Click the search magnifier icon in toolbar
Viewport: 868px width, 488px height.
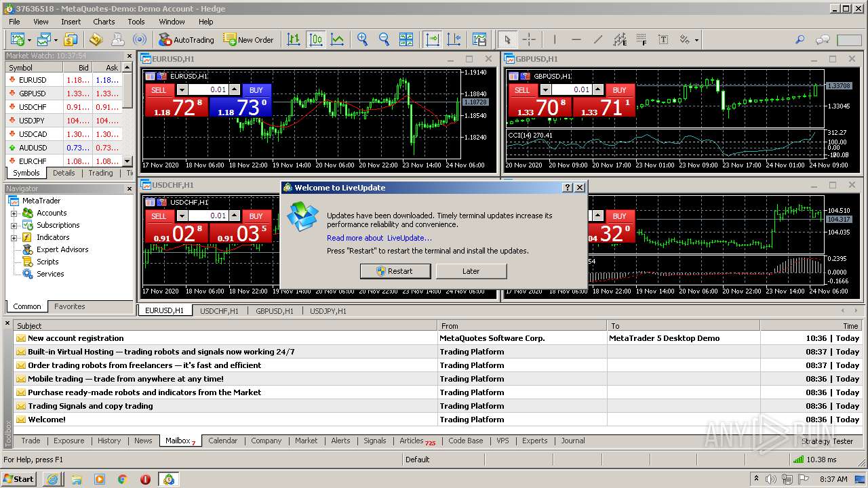[800, 39]
